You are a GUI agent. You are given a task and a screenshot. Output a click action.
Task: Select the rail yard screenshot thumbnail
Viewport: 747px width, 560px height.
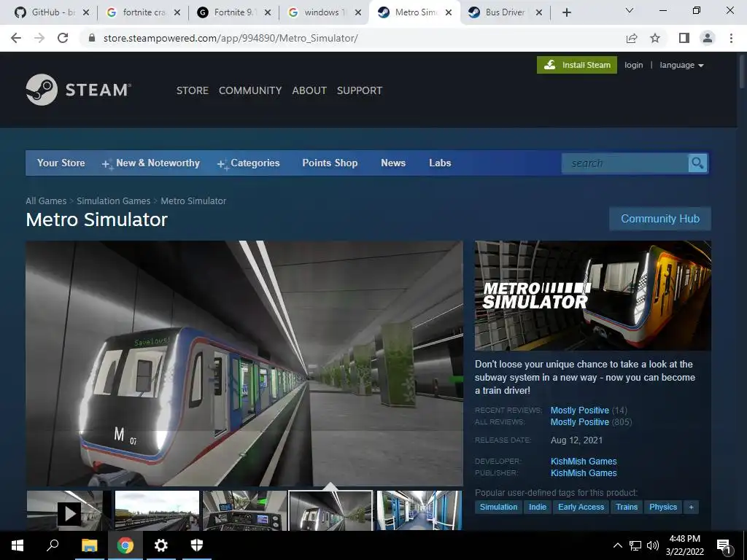click(158, 511)
